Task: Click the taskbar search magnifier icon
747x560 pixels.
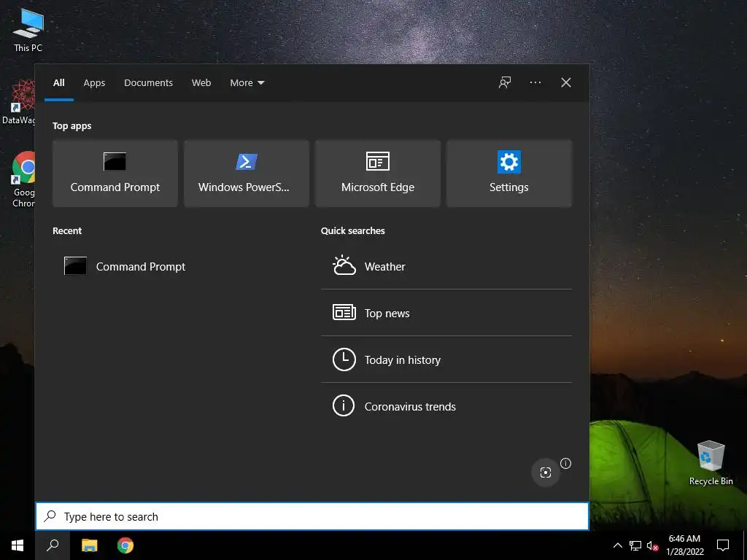Action: [53, 545]
